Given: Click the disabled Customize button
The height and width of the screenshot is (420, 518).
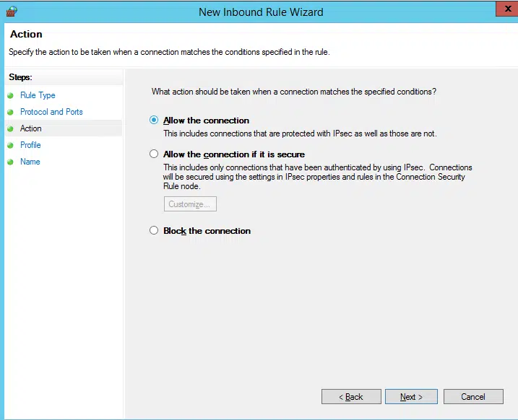Looking at the screenshot, I should (190, 204).
